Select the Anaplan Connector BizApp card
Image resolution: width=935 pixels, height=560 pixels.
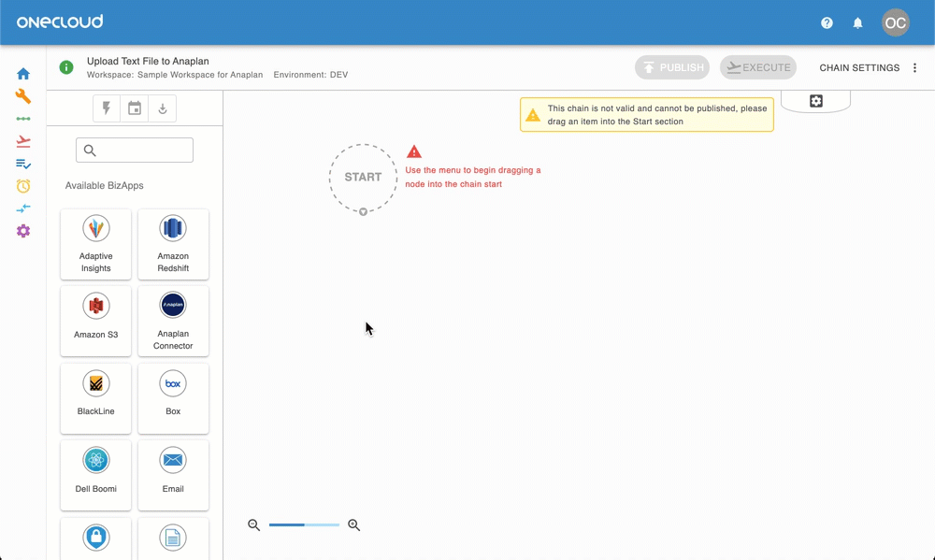(x=173, y=321)
